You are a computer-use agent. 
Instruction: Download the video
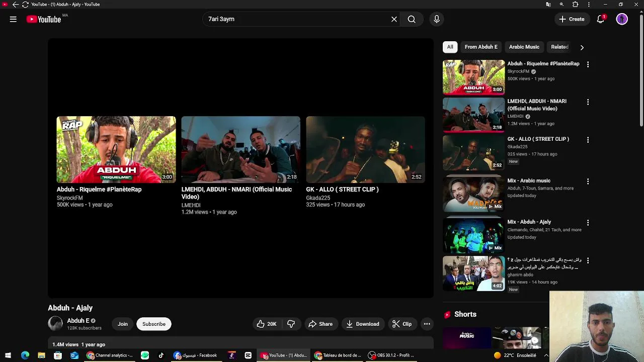point(363,324)
